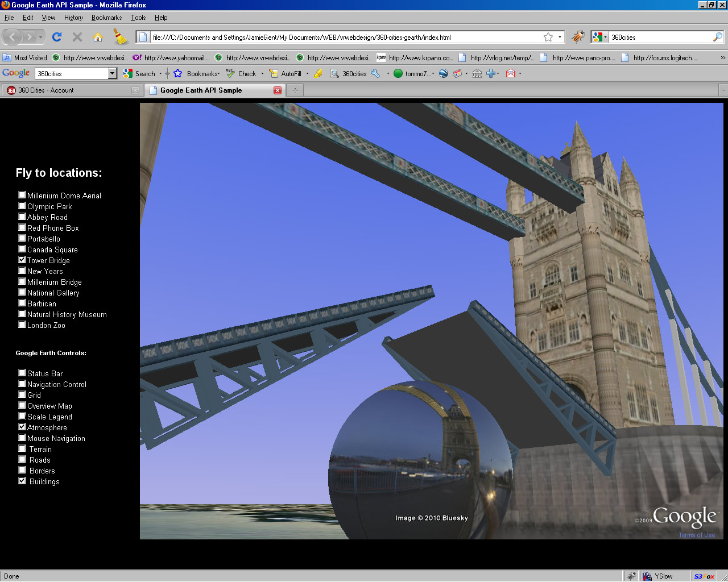Image resolution: width=728 pixels, height=582 pixels.
Task: Open the History menu
Action: pos(73,18)
